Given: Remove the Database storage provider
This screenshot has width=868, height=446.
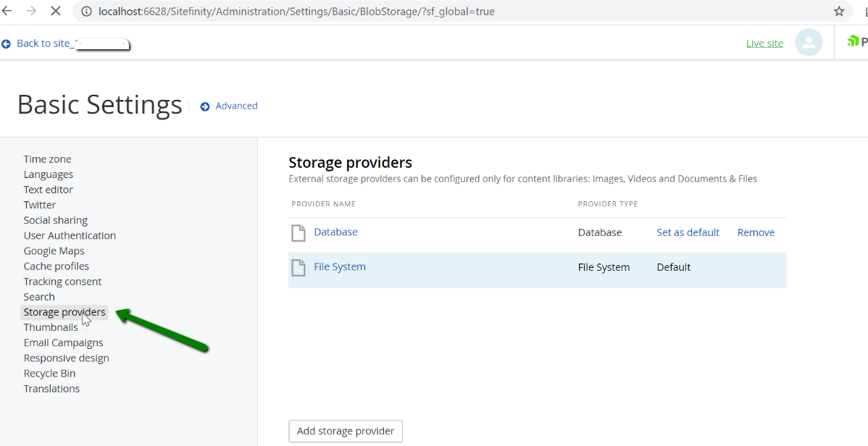Looking at the screenshot, I should 756,232.
